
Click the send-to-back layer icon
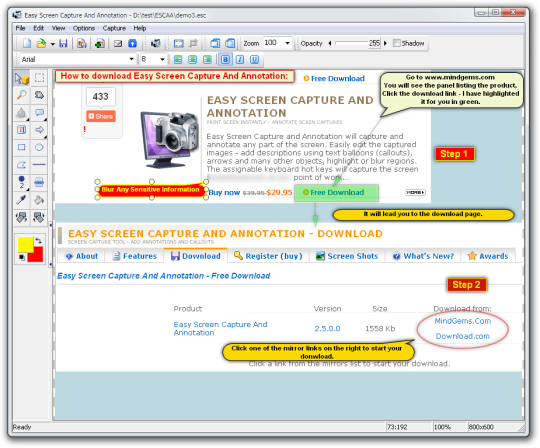pos(230,43)
